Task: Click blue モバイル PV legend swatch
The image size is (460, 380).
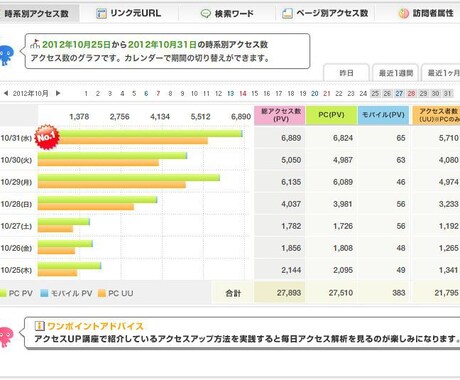Action: 44,293
